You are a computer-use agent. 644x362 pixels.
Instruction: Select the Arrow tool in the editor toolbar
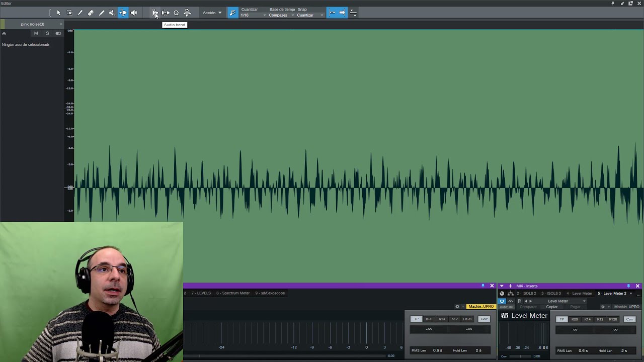click(x=58, y=13)
